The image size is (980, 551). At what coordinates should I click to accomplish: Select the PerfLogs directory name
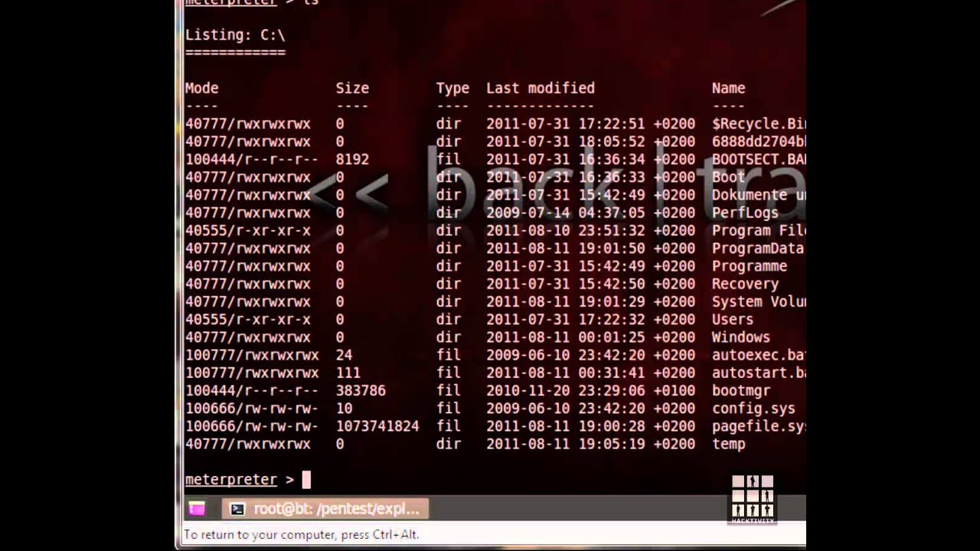click(x=745, y=213)
